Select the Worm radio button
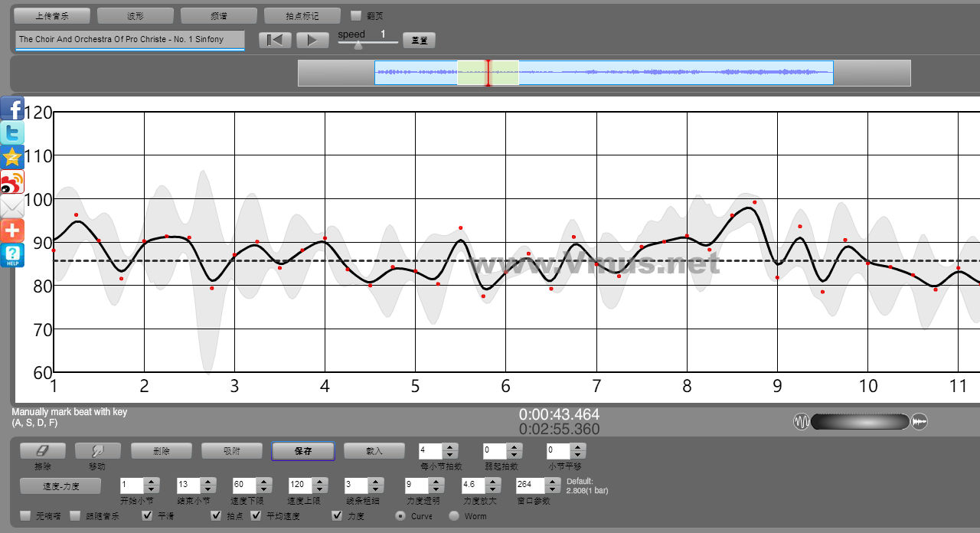The image size is (980, 533). pos(454,515)
